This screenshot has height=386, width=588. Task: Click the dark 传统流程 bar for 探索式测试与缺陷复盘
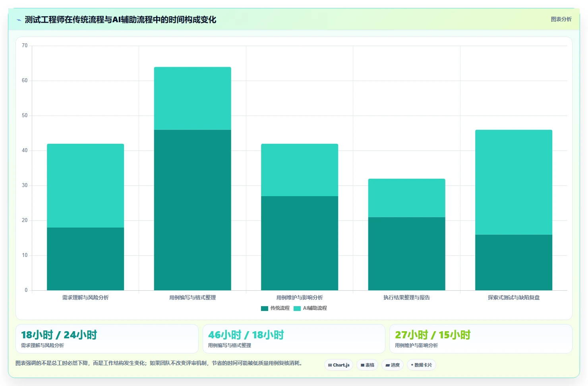click(514, 262)
